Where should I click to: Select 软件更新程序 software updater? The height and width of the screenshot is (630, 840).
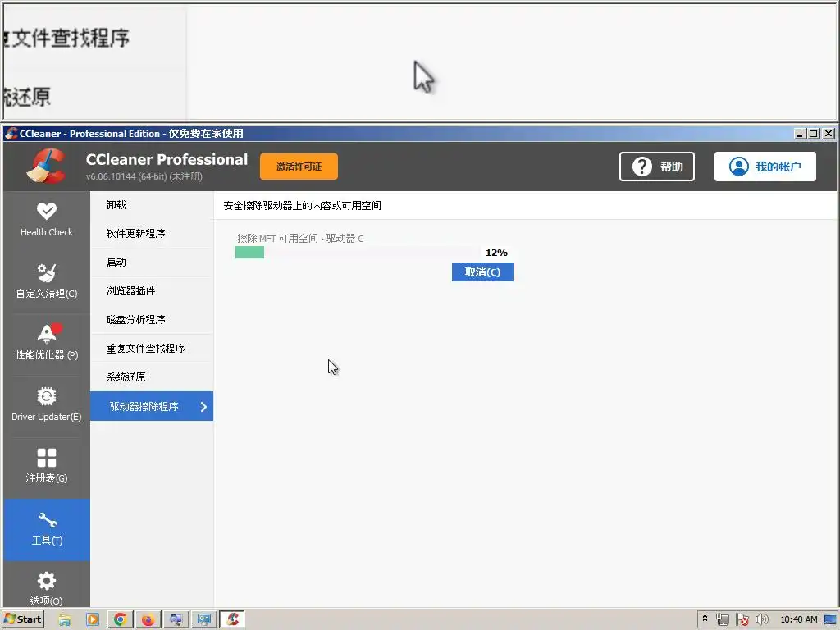tap(152, 234)
